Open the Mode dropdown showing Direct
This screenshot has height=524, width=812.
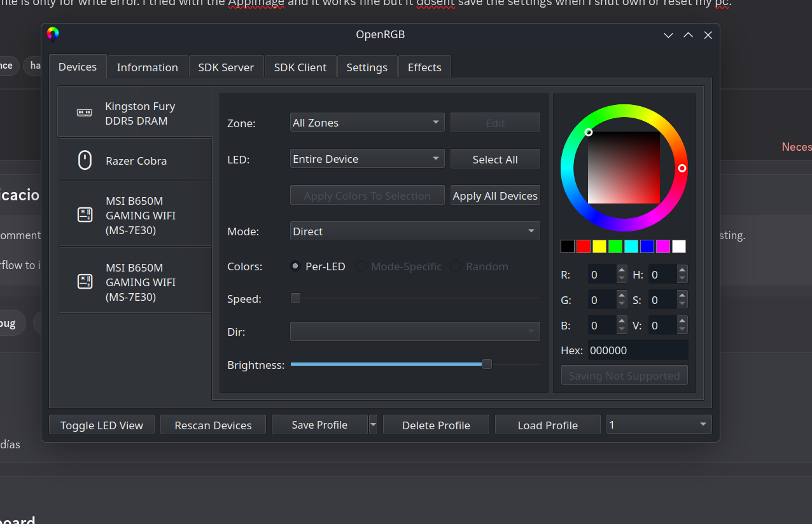pyautogui.click(x=415, y=231)
